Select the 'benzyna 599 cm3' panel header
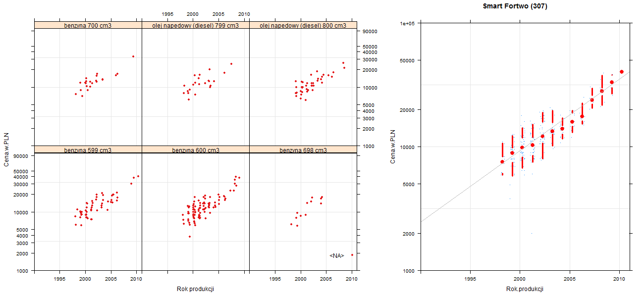The image size is (644, 297). click(x=88, y=150)
